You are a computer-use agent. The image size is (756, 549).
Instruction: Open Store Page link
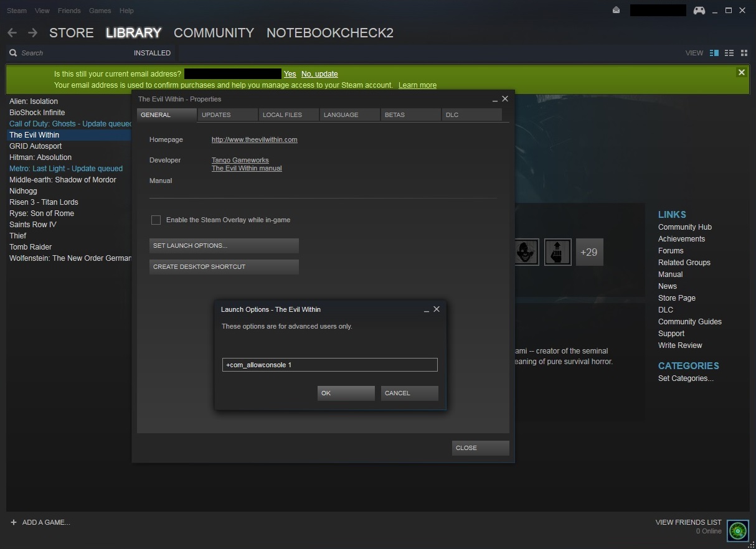(x=677, y=298)
